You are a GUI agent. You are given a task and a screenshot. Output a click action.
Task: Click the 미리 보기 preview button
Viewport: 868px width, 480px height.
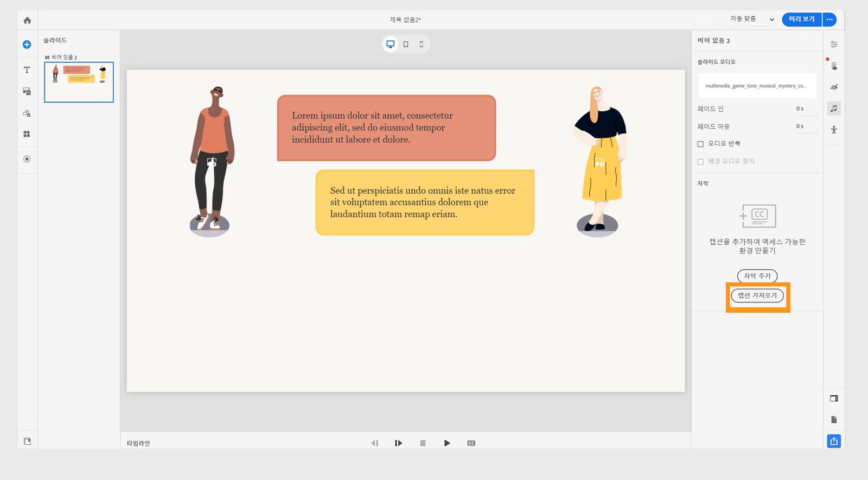click(x=802, y=20)
